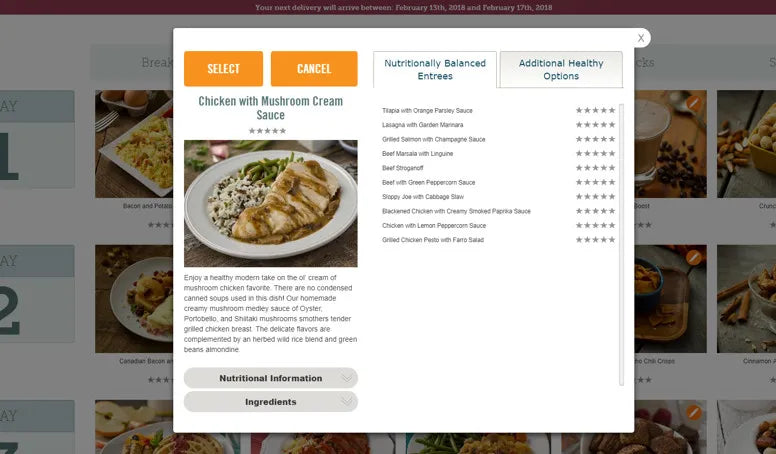Select Beef Stroganoff from the entree list
Viewport: 776px width, 454px height.
(x=402, y=168)
